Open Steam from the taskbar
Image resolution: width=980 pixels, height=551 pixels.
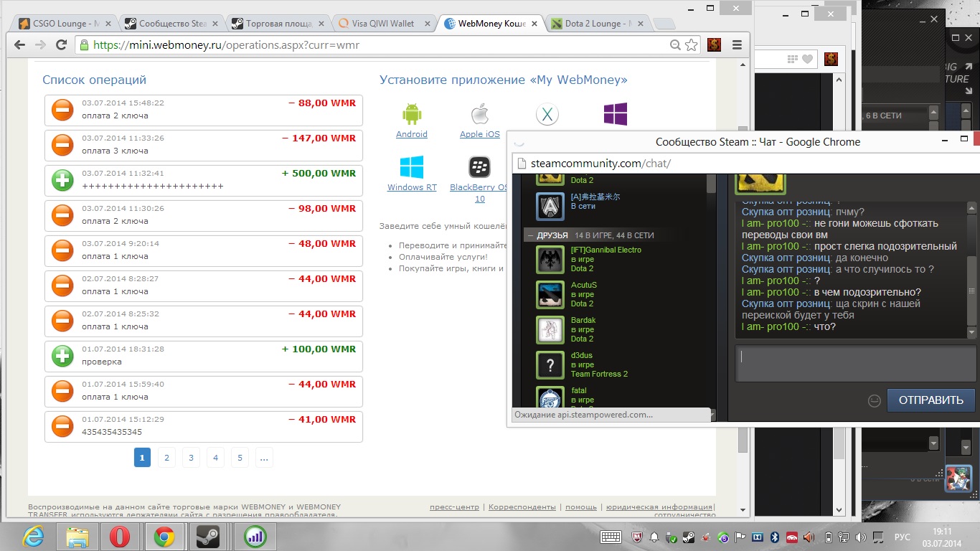click(x=208, y=536)
